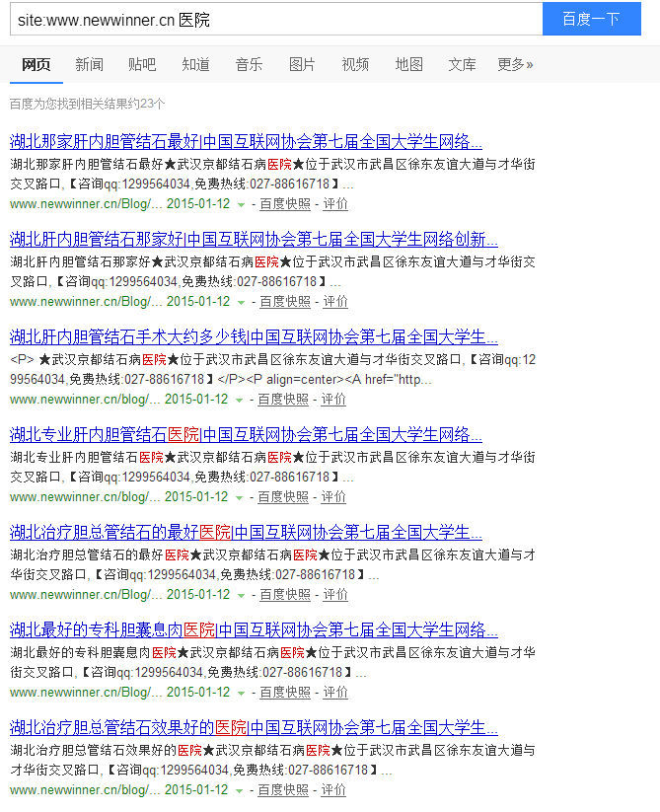This screenshot has height=812, width=660.
Task: Open 百度快照 for 胆总管结石的最好医院 result
Action: (285, 595)
